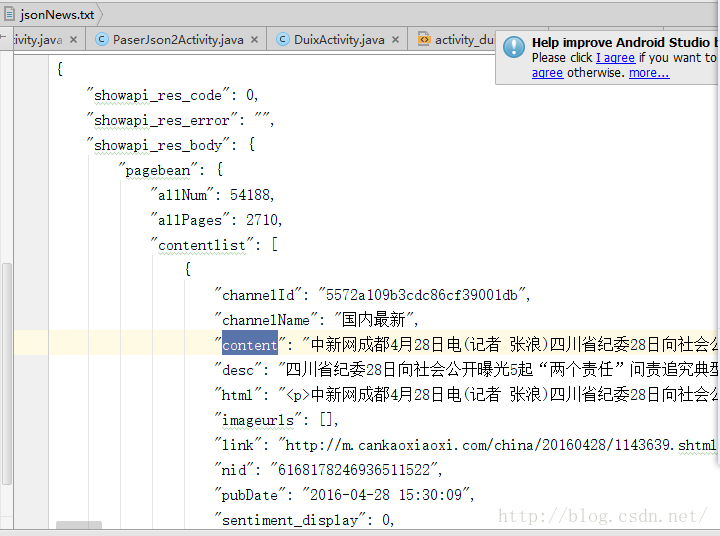Viewport: 720px width, 536px height.
Task: Click the Java class icon on PaserJson2Activity tab
Action: 101,39
